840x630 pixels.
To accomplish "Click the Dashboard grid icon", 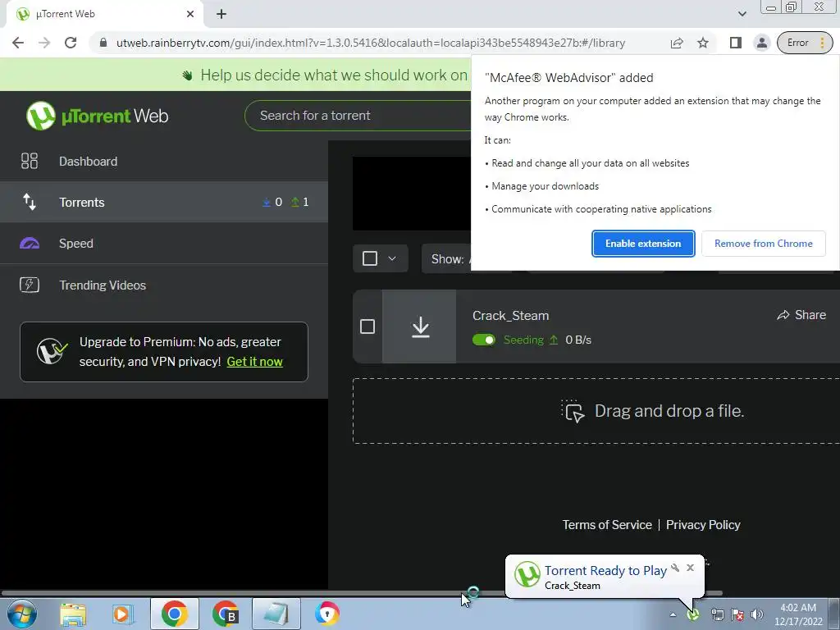I will click(29, 162).
